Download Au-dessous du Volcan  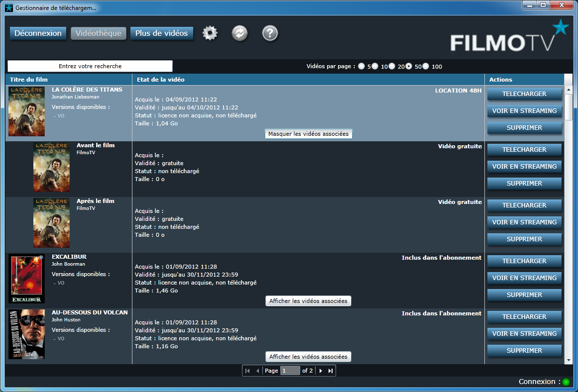(525, 316)
